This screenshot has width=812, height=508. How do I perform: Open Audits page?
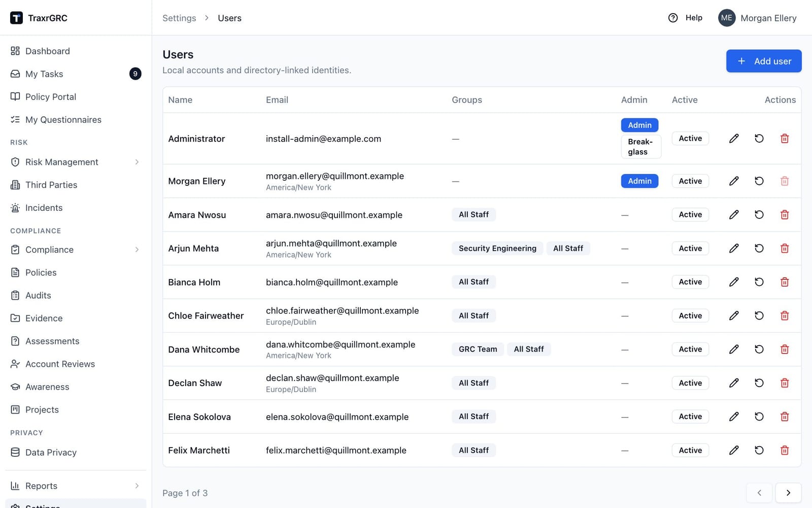pyautogui.click(x=76, y=295)
